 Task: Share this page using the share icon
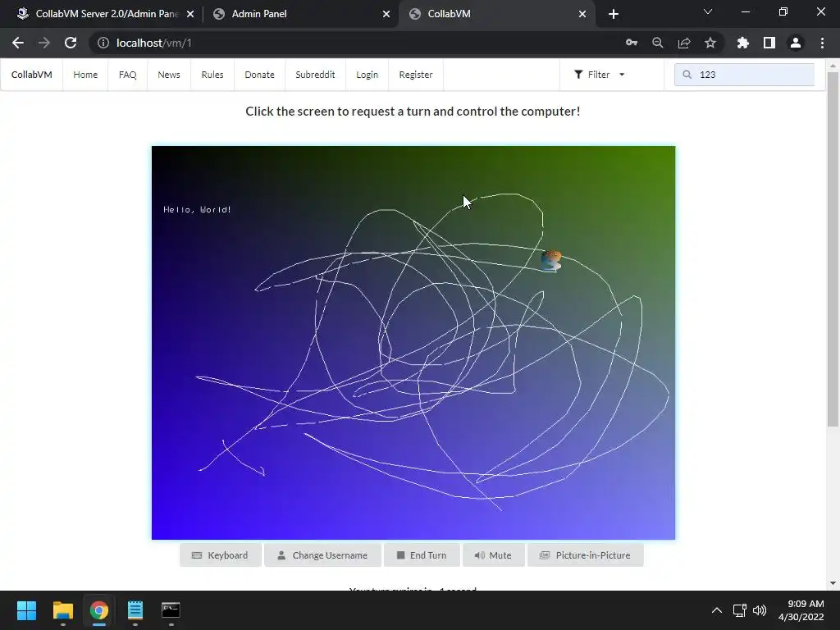click(x=684, y=43)
